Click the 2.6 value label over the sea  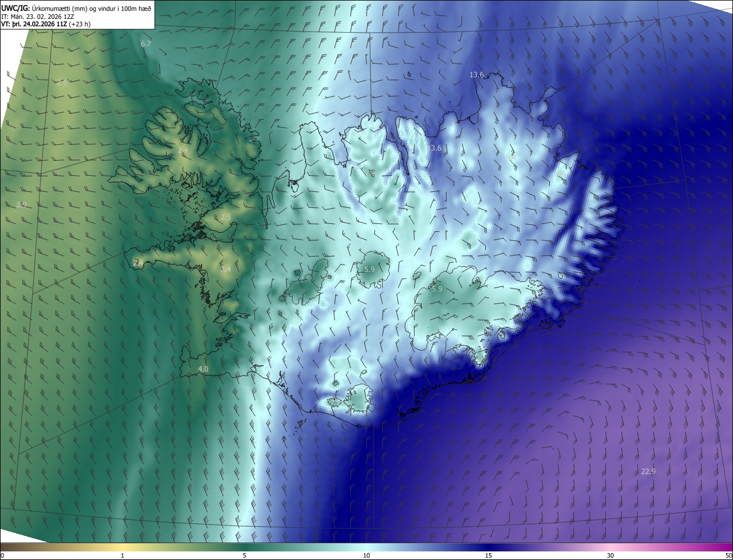62,83
